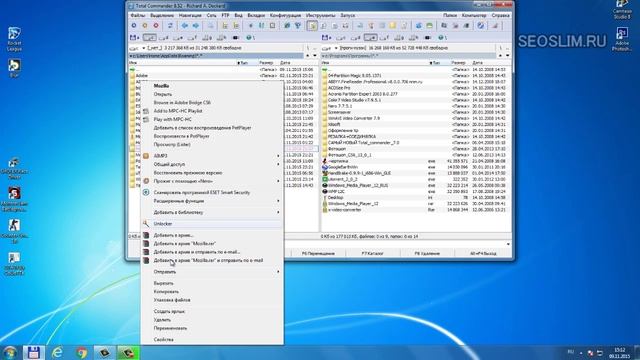Screen dimensions: 640x360
Task: Select Play with MPC-HC
Action: (x=211, y=119)
